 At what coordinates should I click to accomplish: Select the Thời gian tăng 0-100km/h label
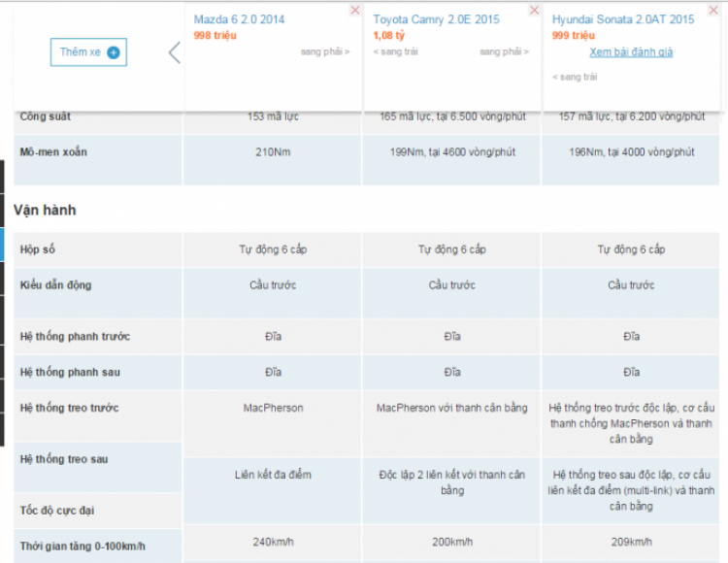point(83,546)
